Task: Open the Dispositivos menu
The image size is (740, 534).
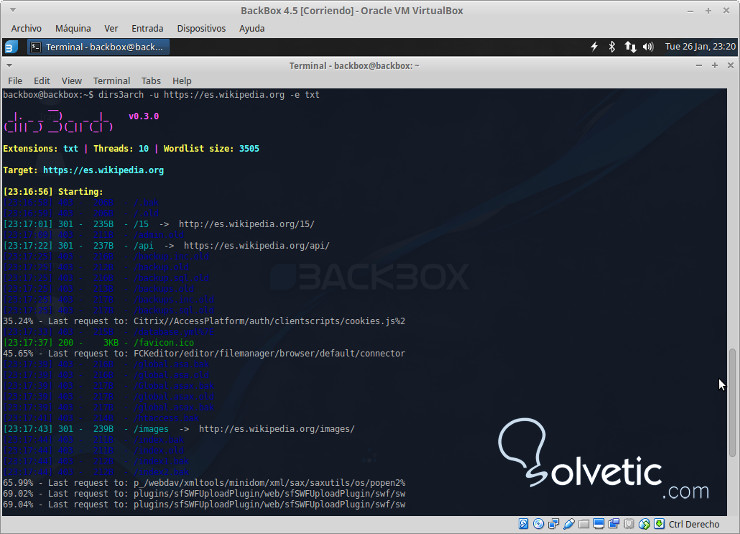Action: tap(201, 28)
